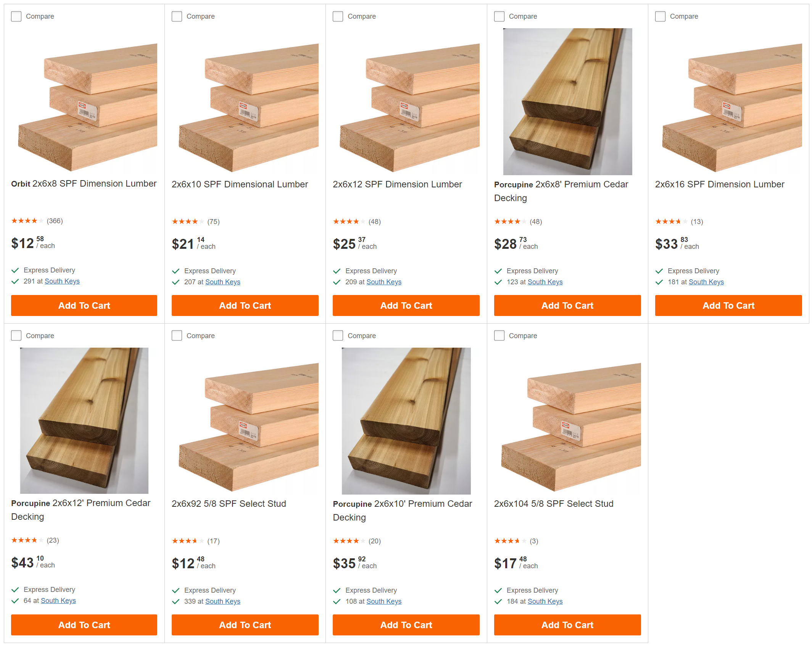Image resolution: width=812 pixels, height=648 pixels.
Task: Click South Keys store link for 2x6x16 lumber
Action: 706,282
